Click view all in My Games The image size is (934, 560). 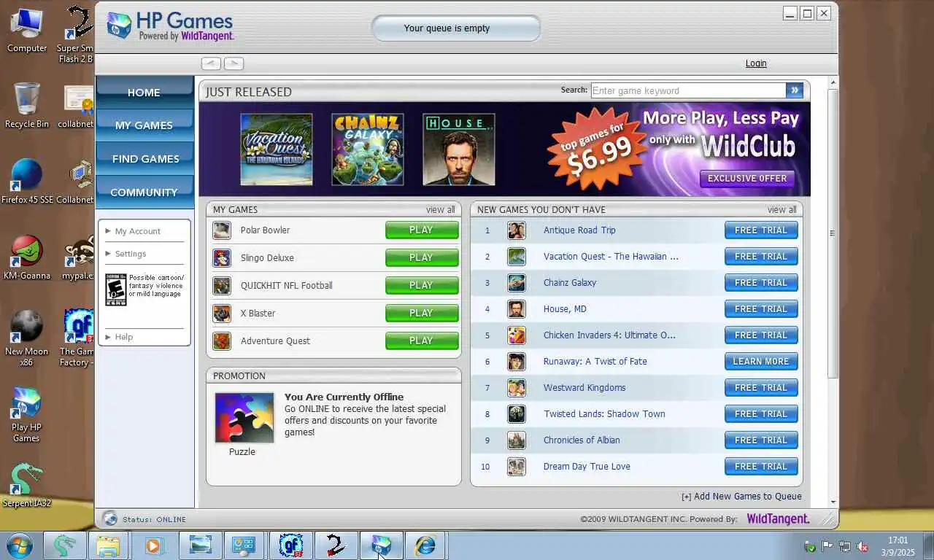click(x=441, y=210)
